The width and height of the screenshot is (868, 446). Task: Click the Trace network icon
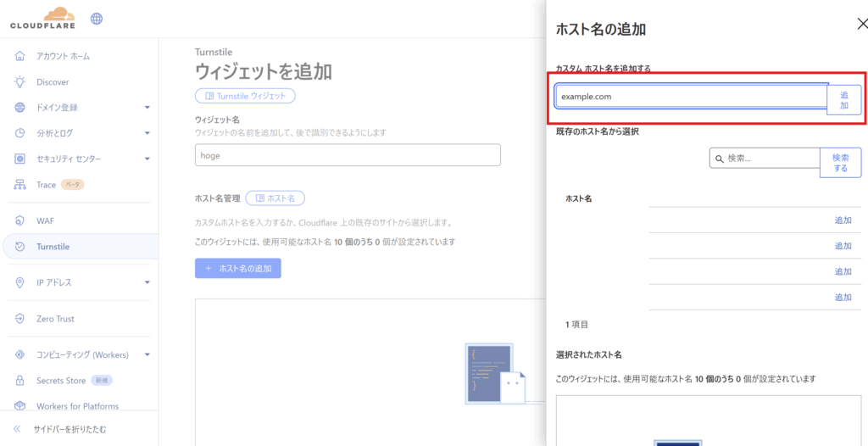click(x=20, y=185)
